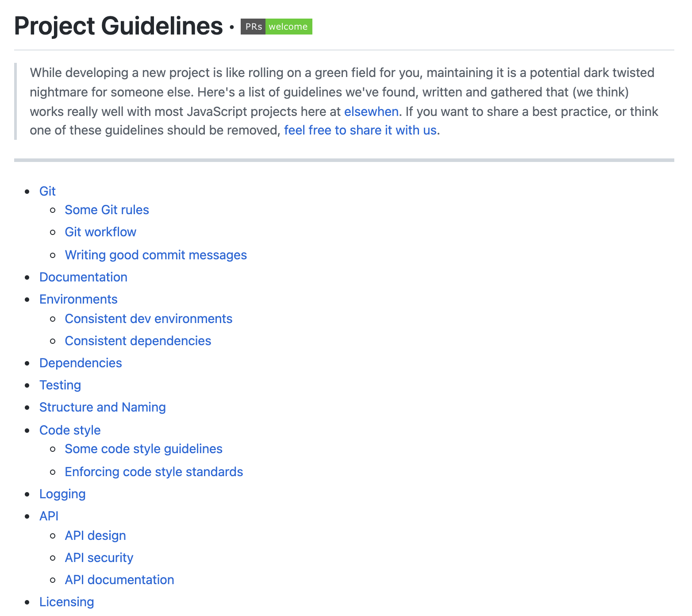Click feel free to share it with us
The image size is (692, 616).
point(360,131)
